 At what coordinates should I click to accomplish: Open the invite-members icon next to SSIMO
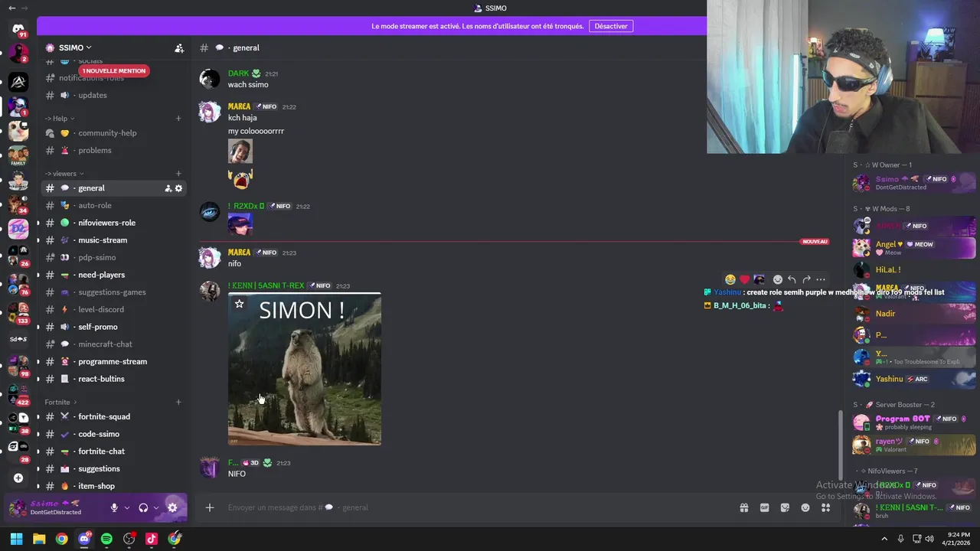coord(179,48)
